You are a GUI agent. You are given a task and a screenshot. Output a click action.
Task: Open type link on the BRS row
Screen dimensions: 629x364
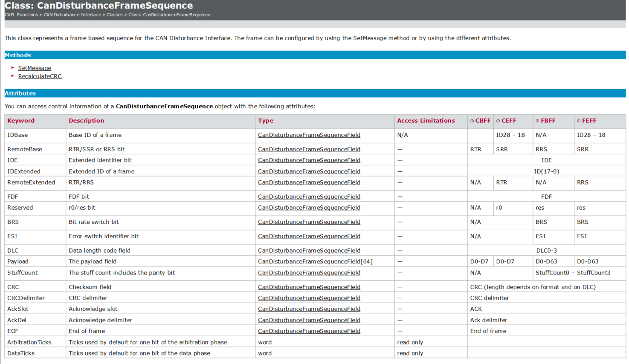(309, 222)
